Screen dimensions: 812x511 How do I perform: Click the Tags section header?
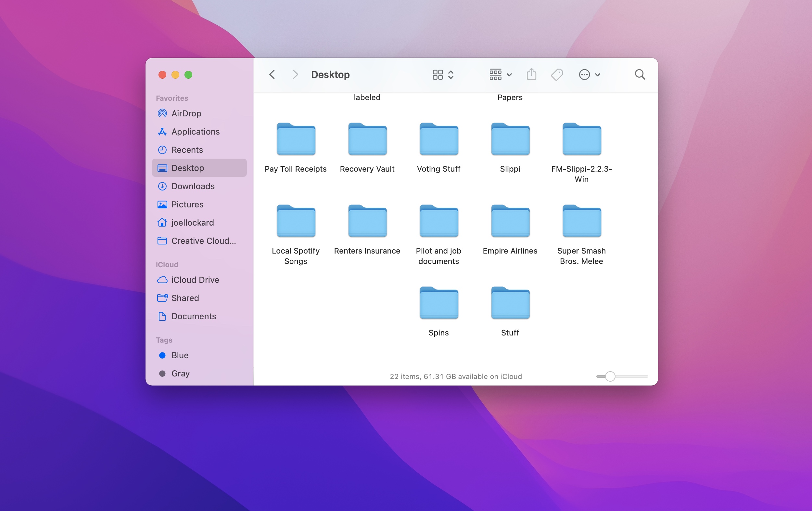click(164, 340)
